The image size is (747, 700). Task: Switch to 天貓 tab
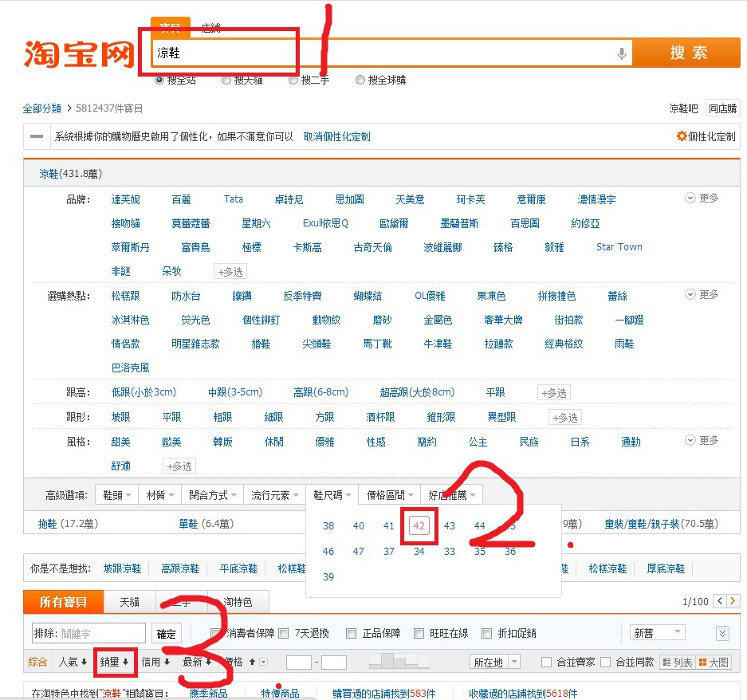pos(129,602)
